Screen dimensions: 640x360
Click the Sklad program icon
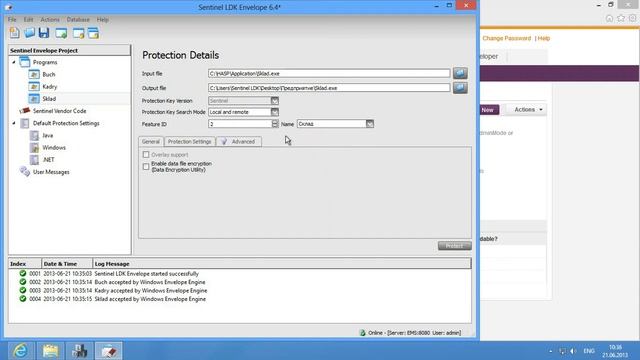tap(34, 99)
